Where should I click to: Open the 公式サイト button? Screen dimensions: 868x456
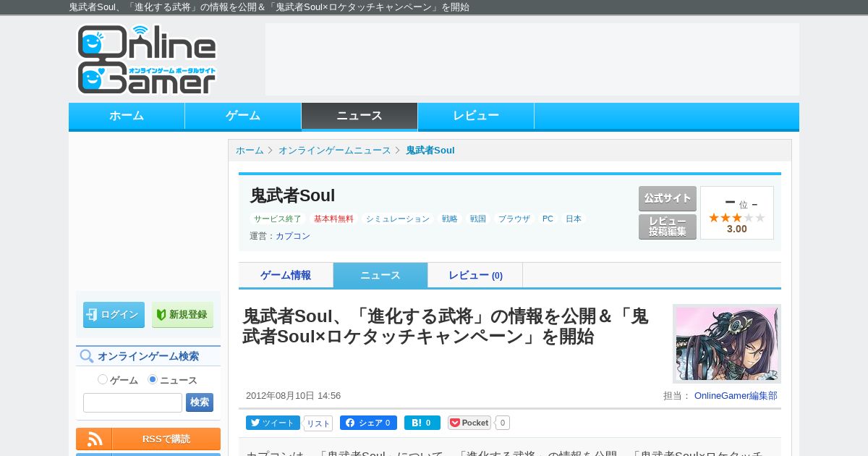coord(668,198)
